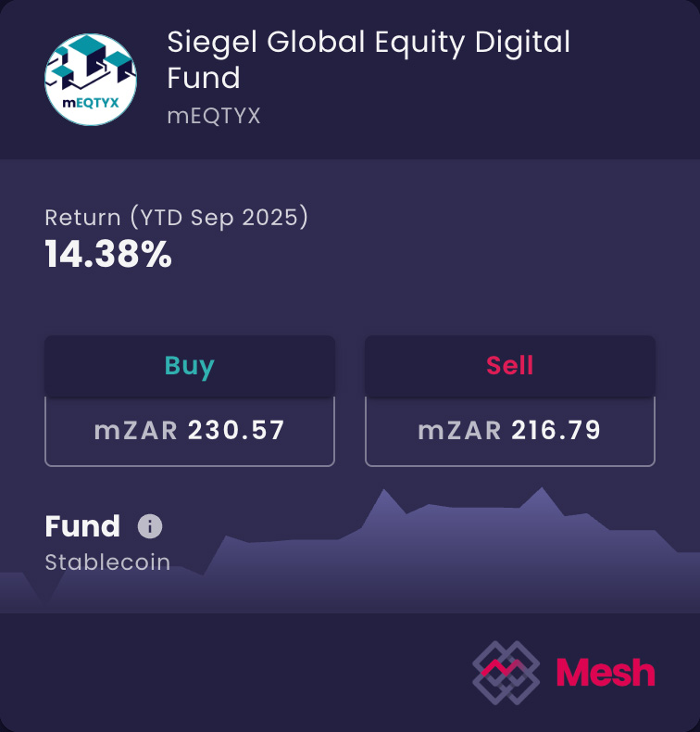Click the Return (YTD Sep 2025) label
Image resolution: width=700 pixels, height=732 pixels.
click(176, 218)
